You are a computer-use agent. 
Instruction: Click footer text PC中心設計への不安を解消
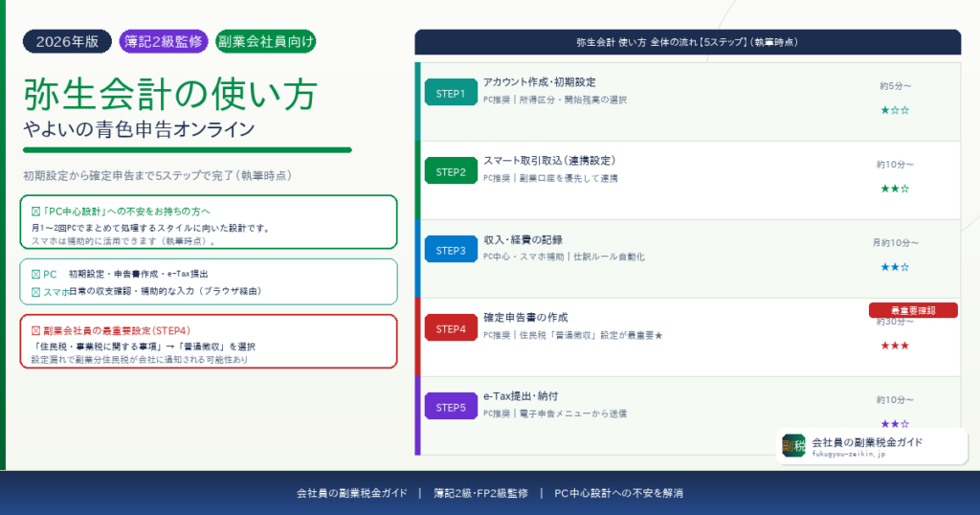tap(619, 493)
